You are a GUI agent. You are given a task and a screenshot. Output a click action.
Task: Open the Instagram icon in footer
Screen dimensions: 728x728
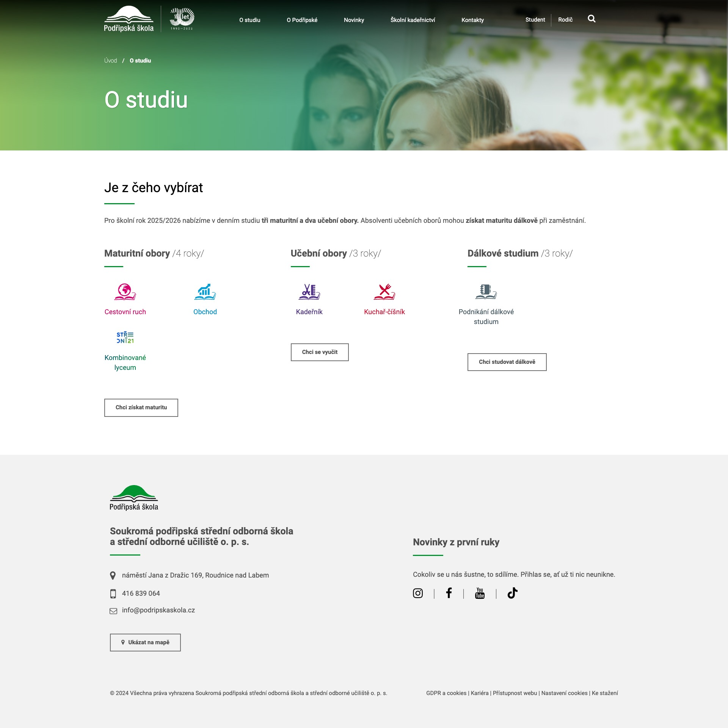[418, 593]
